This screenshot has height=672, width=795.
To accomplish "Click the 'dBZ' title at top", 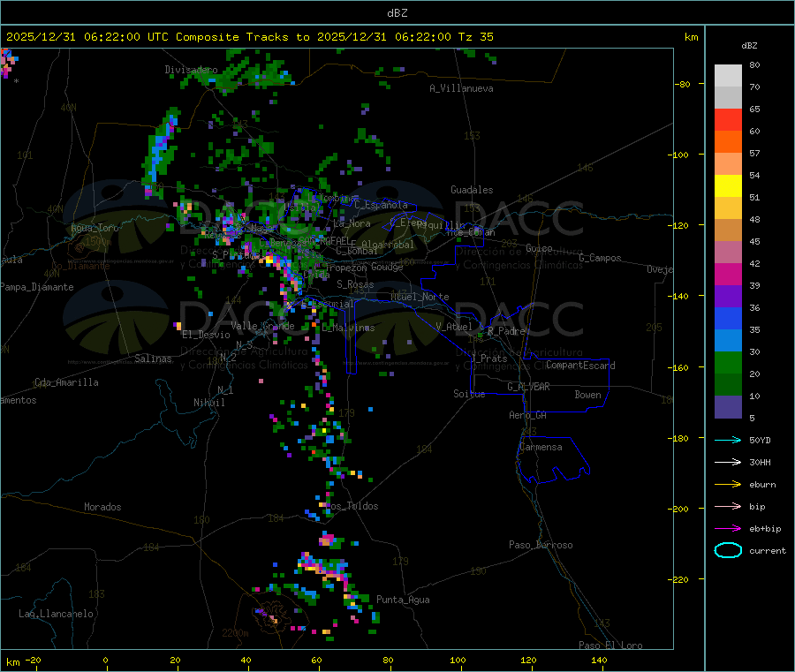I will (397, 13).
